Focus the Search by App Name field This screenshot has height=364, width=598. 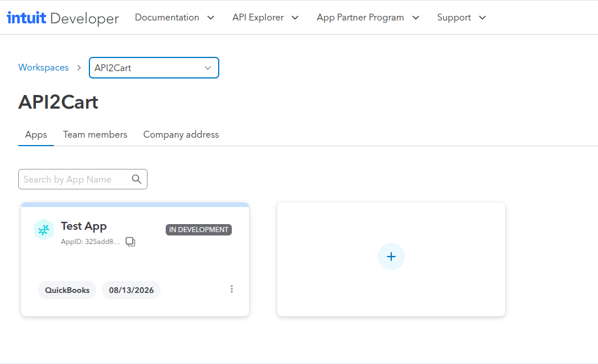[83, 179]
